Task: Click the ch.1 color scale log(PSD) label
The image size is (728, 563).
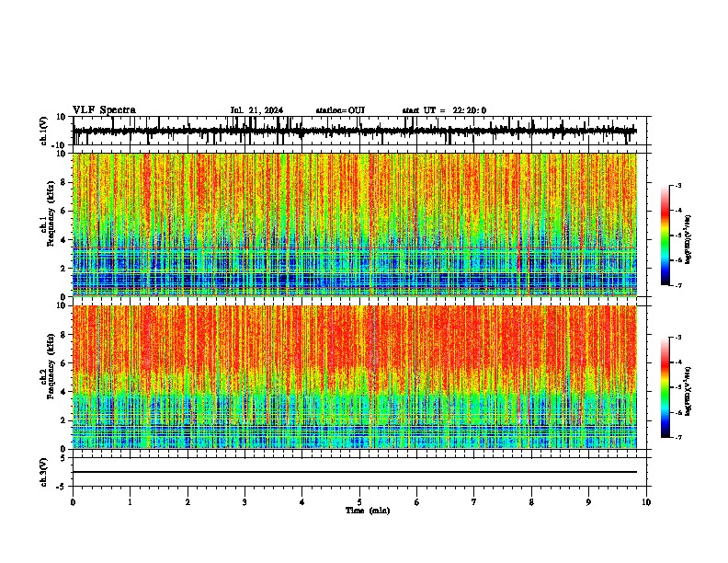Action: [x=688, y=240]
